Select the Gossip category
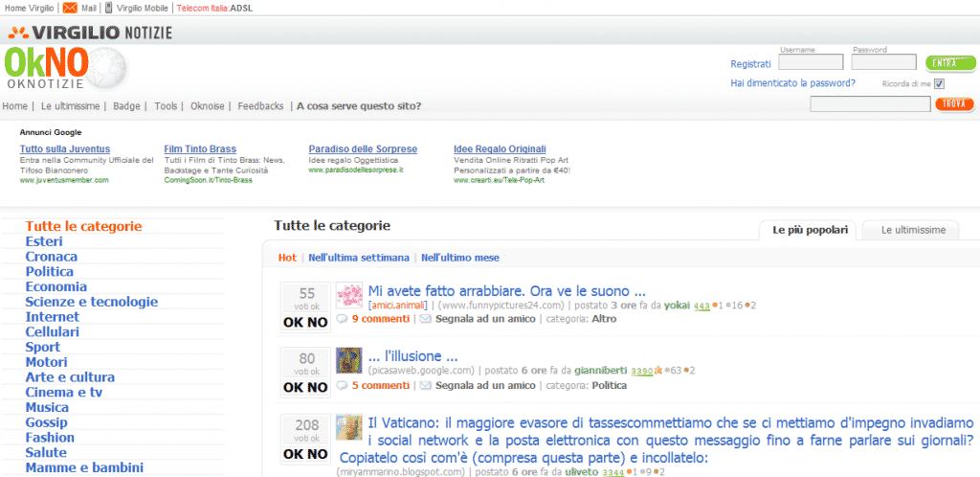Screen dimensions: 980x477 click(46, 422)
